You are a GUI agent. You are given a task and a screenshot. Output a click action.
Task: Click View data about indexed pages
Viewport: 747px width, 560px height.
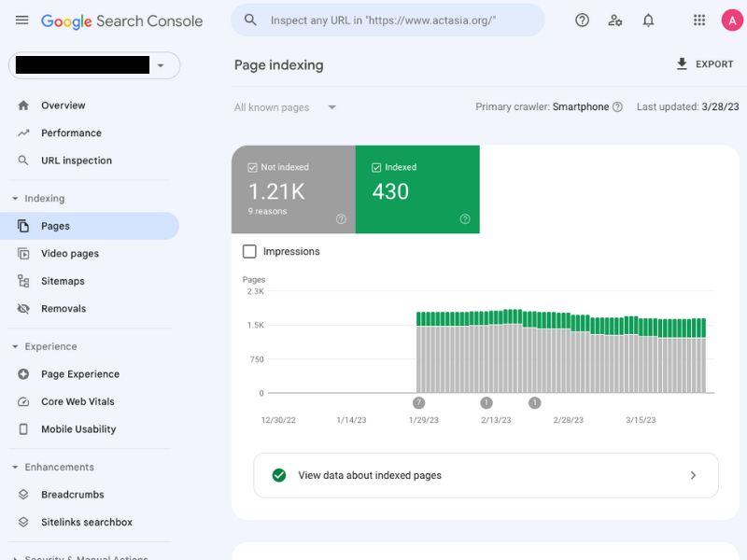pyautogui.click(x=486, y=475)
